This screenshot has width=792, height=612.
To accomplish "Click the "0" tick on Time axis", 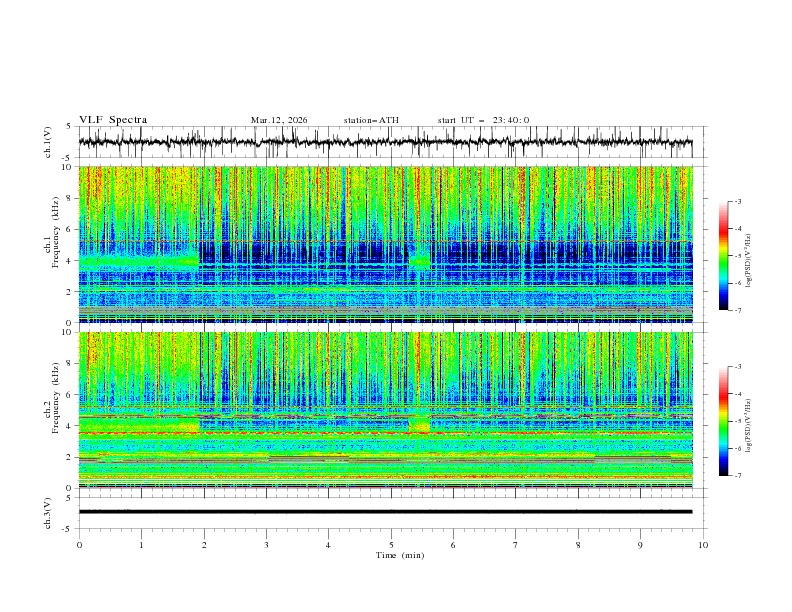I will [x=79, y=545].
